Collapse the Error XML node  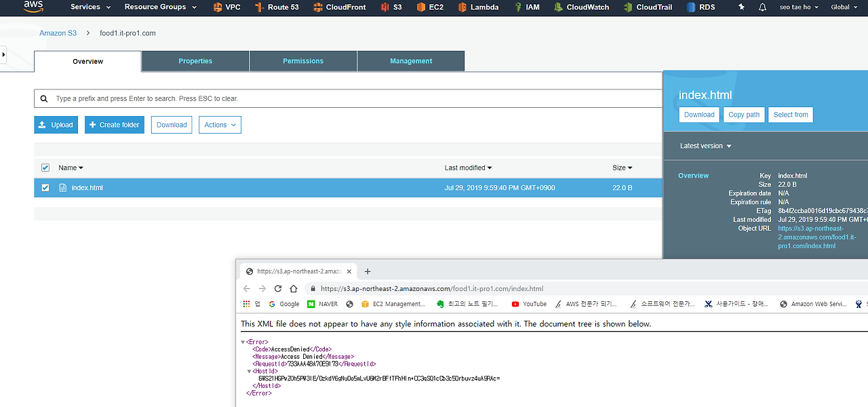(x=243, y=342)
